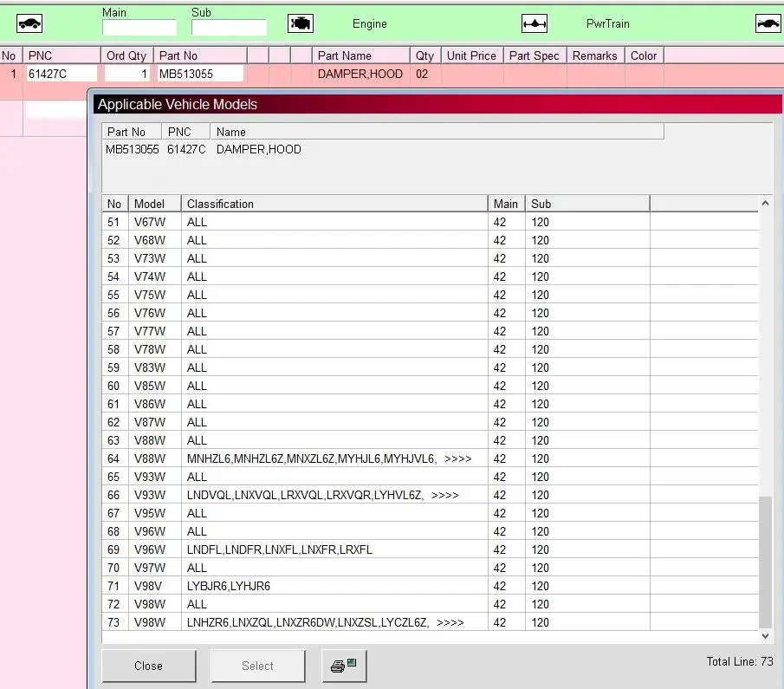Select row 67 with model V95W
The width and height of the screenshot is (784, 689).
click(x=430, y=513)
